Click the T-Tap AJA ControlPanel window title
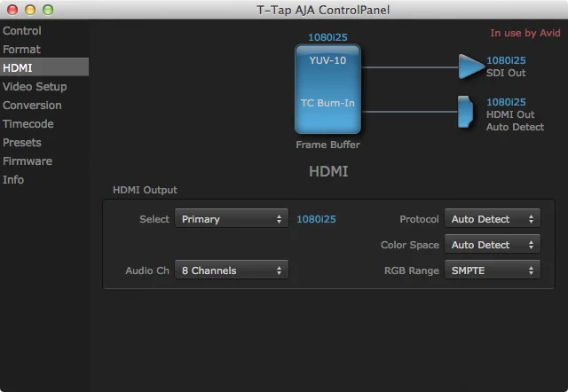 (x=323, y=10)
